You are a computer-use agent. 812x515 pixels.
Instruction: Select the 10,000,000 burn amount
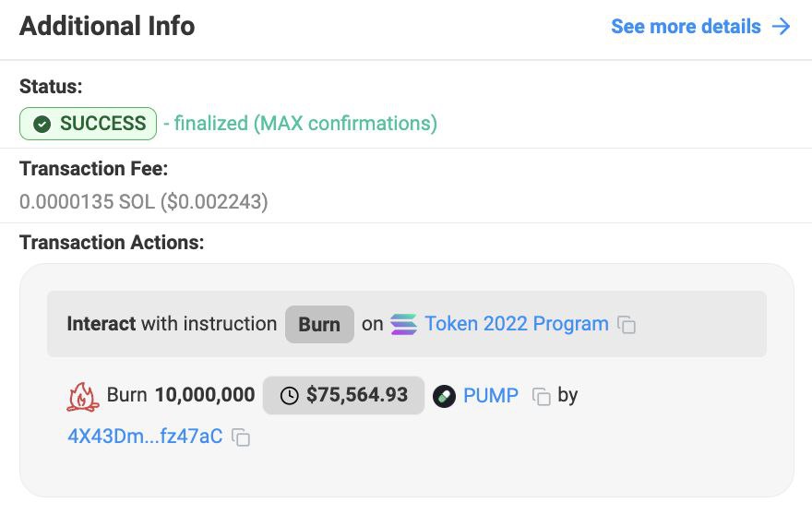(205, 395)
